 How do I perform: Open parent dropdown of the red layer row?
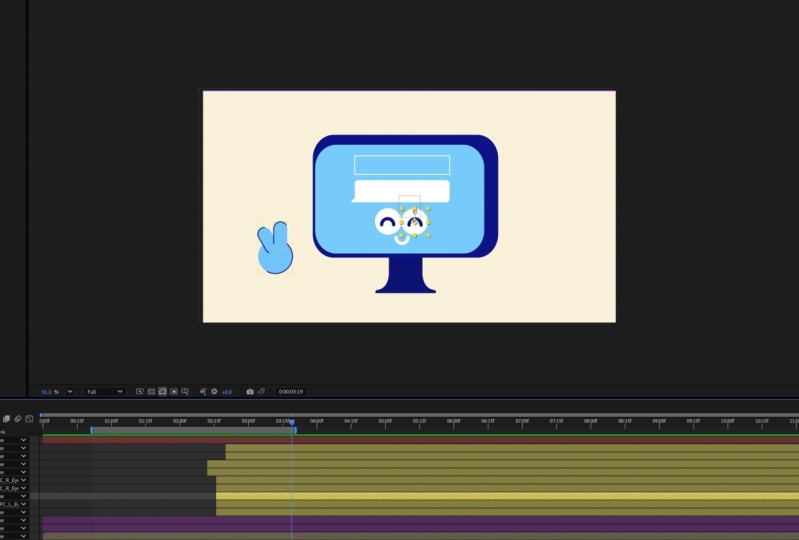pyautogui.click(x=23, y=440)
